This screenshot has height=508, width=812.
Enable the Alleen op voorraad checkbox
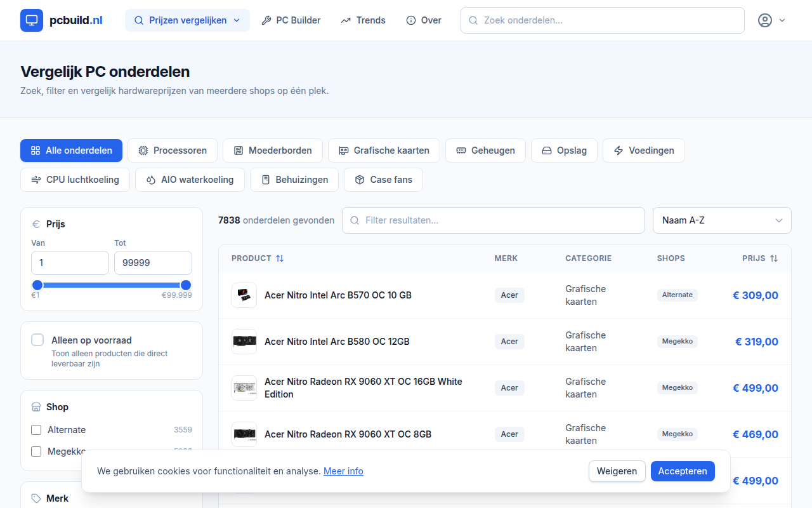37,340
